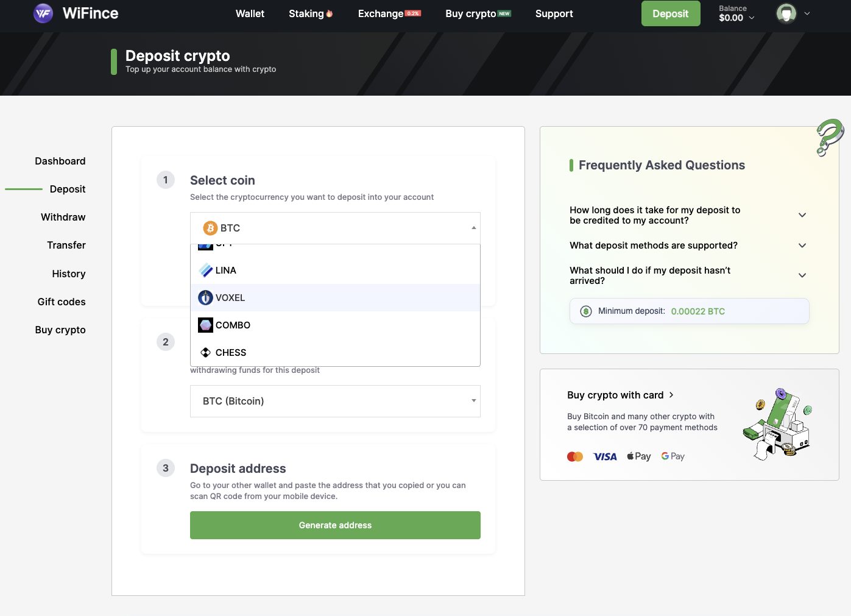Open the Staking menu item

310,13
